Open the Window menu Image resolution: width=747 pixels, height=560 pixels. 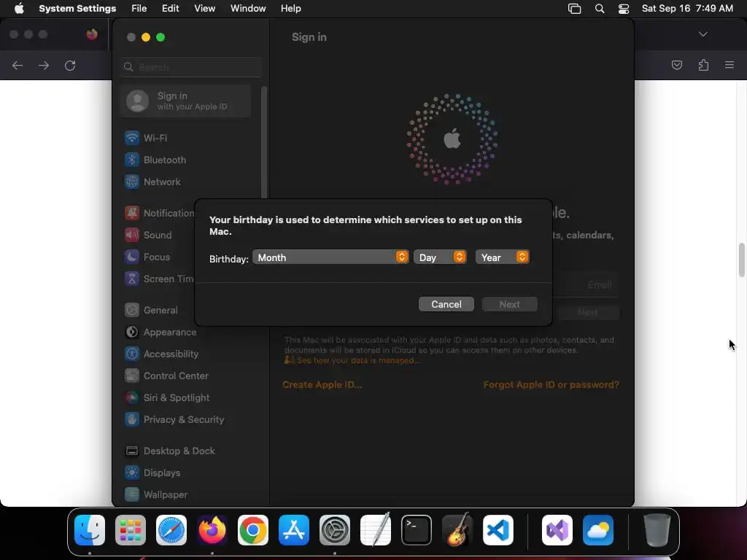pos(248,9)
